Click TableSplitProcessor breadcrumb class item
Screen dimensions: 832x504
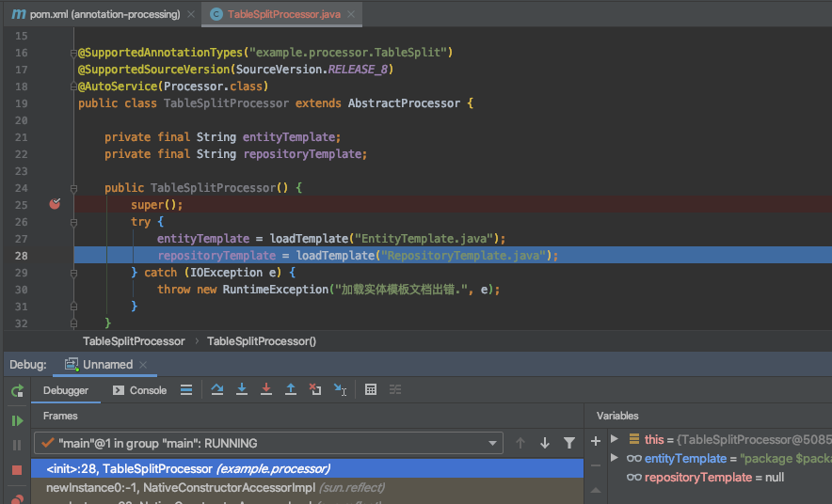coord(134,341)
